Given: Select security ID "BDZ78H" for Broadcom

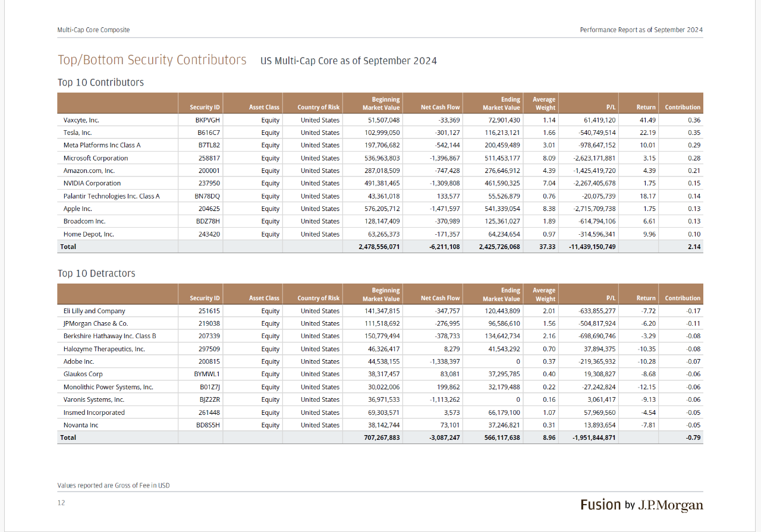Looking at the screenshot, I should click(208, 221).
